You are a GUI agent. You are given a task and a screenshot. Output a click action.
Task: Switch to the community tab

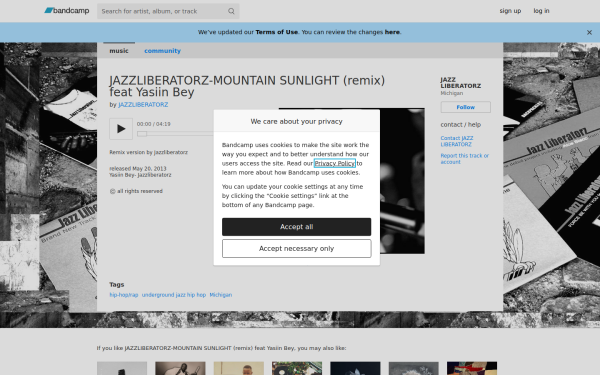coord(162,51)
